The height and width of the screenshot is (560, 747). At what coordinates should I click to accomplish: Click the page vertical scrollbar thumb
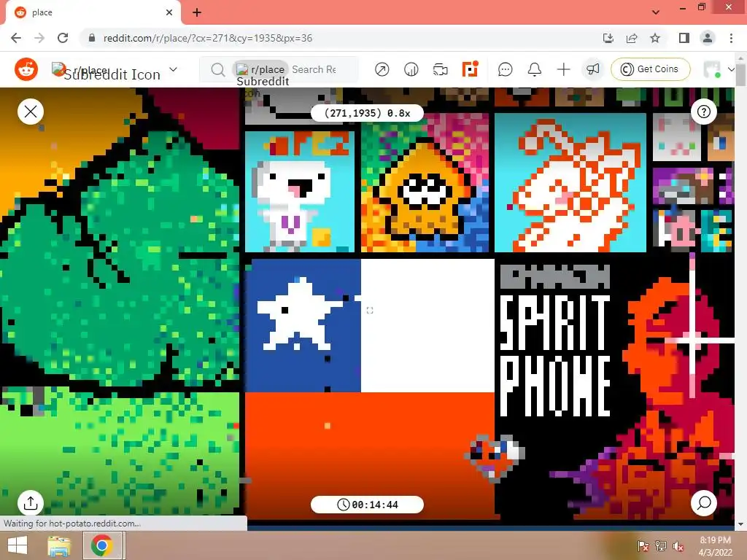[740, 74]
